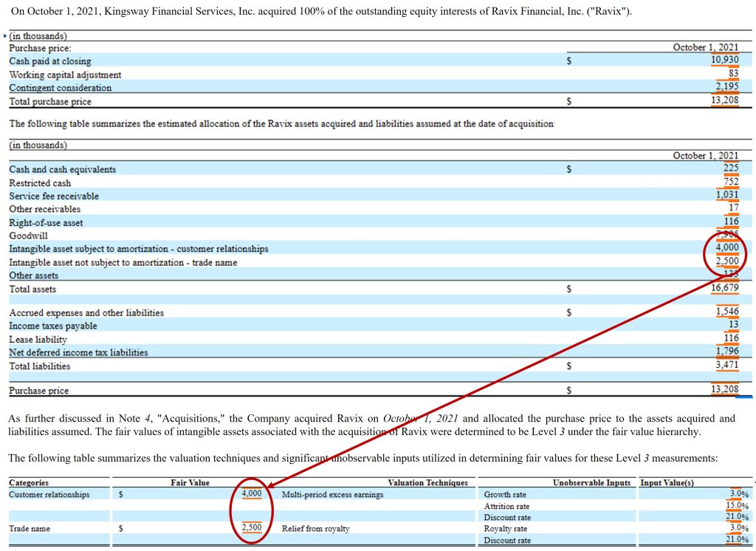Click the 225 cash equivalents value

[731, 168]
